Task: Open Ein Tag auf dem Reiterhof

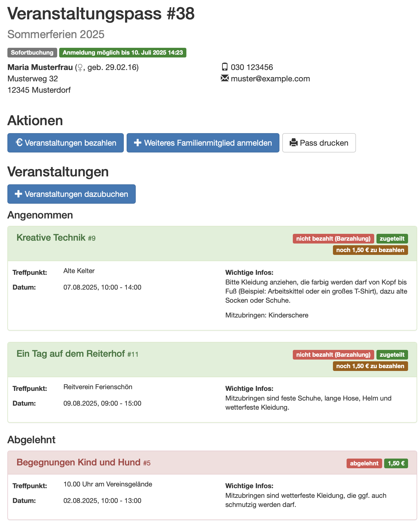Action: click(x=71, y=354)
